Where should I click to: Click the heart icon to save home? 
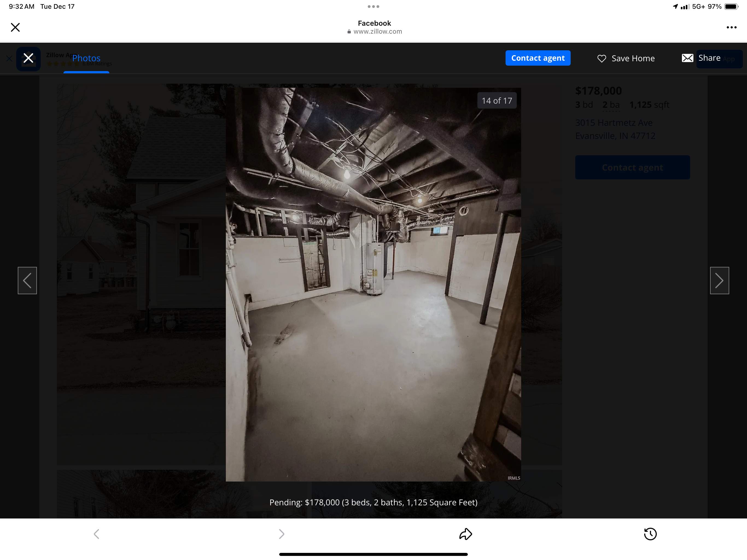(x=602, y=59)
